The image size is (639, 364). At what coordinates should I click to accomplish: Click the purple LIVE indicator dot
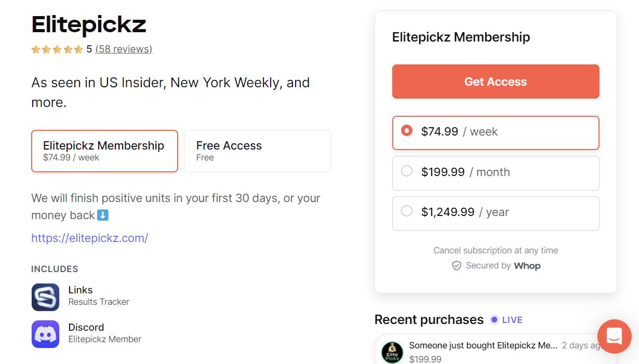494,320
